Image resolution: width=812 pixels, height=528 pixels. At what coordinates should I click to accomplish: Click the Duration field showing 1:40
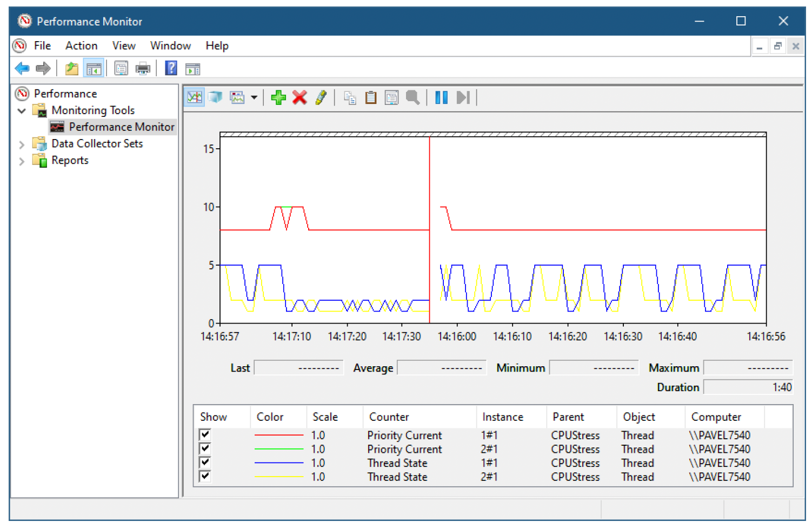click(x=748, y=387)
